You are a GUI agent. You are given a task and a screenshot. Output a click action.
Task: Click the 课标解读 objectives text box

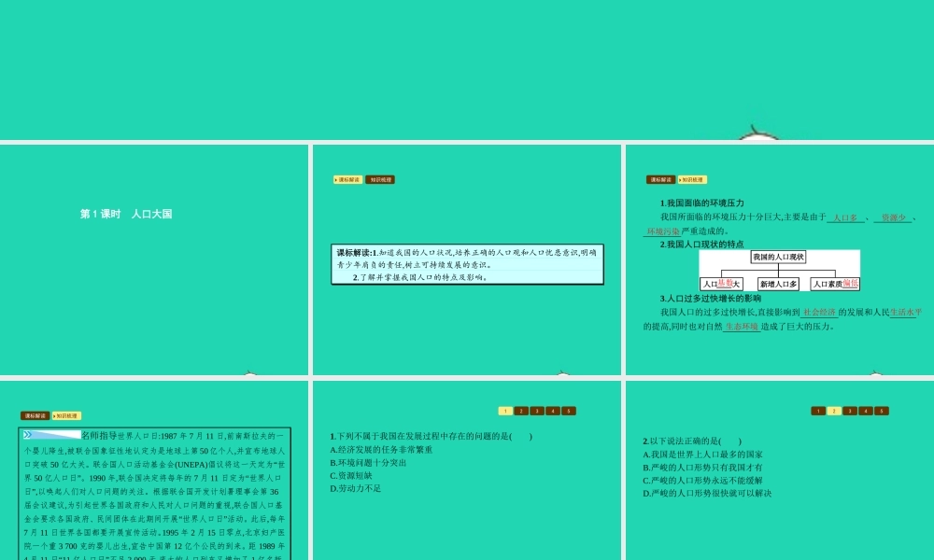click(x=468, y=264)
